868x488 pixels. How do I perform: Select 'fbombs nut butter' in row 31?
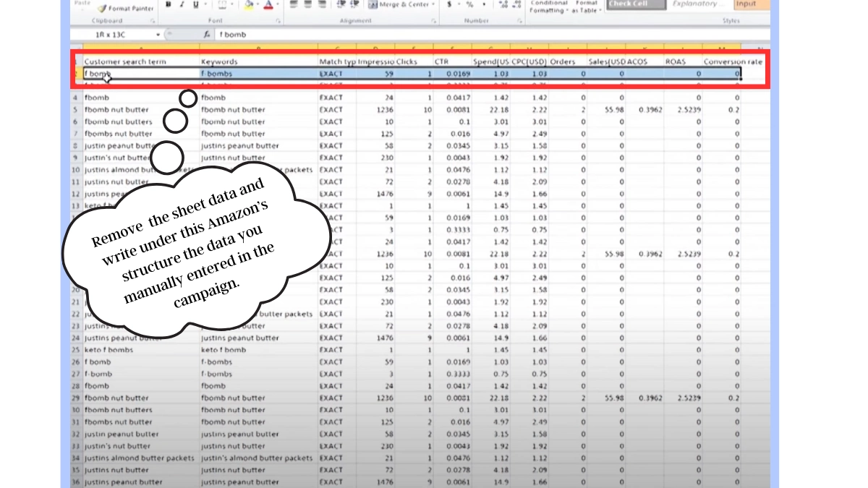141,422
